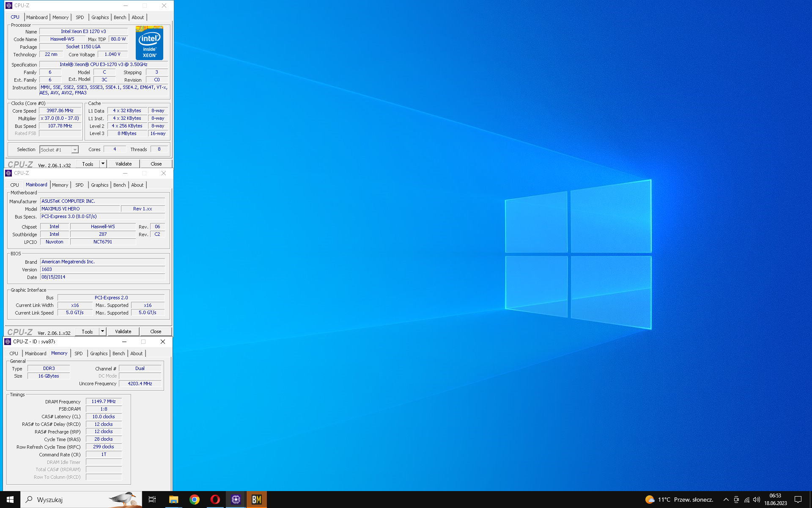Select Graphics tab in Mainboard CPU-Z window
Image resolution: width=812 pixels, height=508 pixels.
pyautogui.click(x=100, y=185)
